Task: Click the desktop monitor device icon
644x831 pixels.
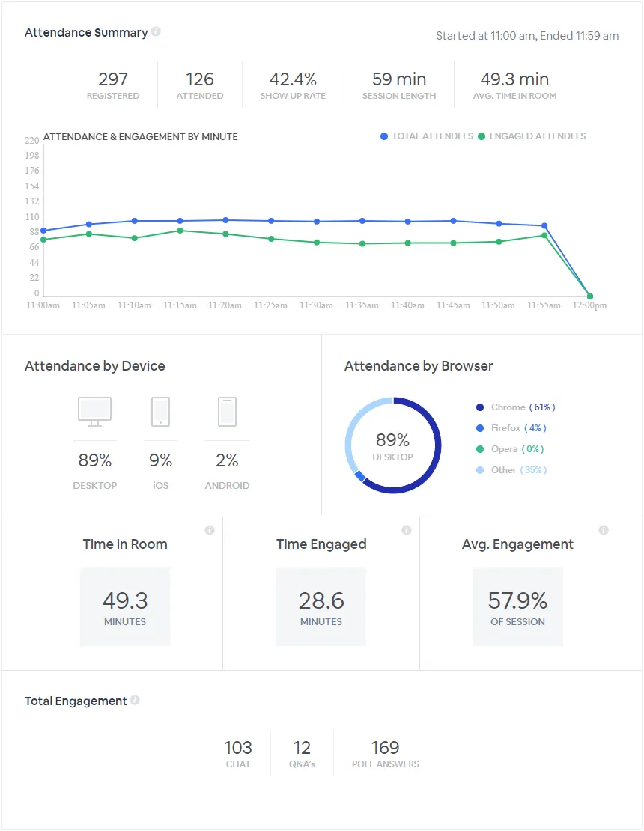Action: point(95,411)
